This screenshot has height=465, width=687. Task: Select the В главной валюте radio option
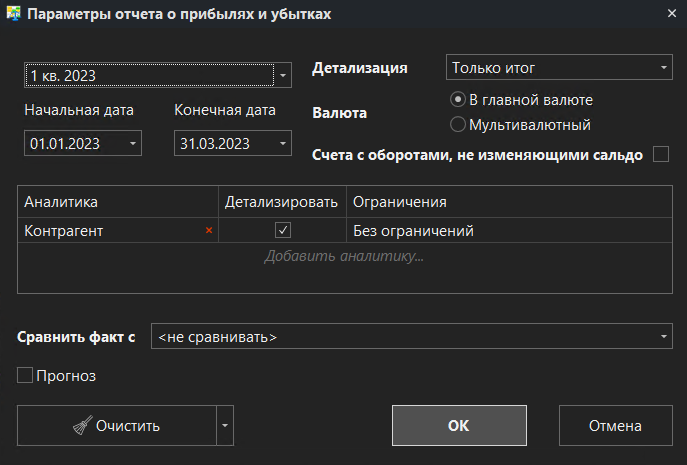[x=458, y=100]
